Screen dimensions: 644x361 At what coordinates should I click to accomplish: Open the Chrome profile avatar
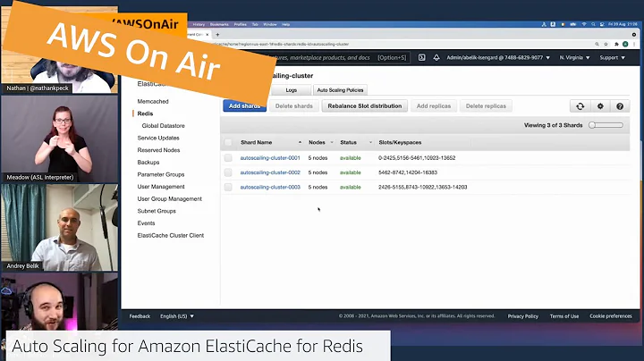click(625, 44)
